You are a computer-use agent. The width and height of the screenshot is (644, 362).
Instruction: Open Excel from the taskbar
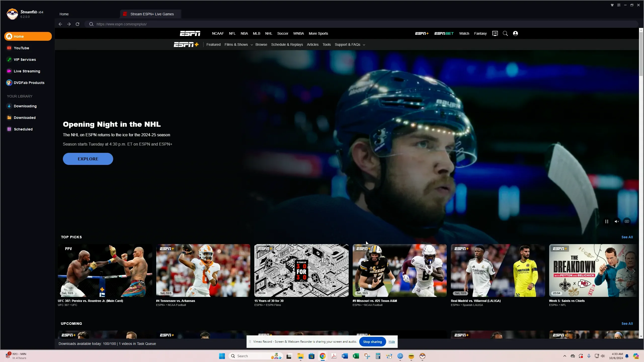click(x=356, y=356)
